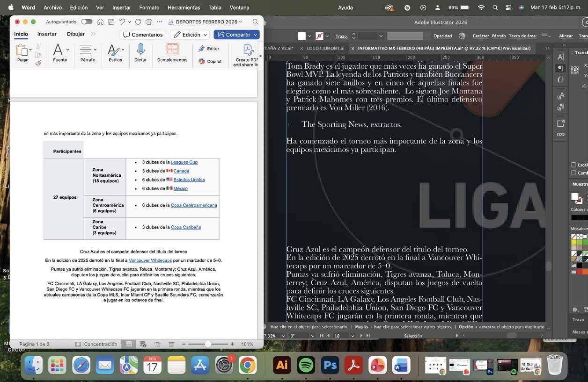Image resolution: width=588 pixels, height=382 pixels.
Task: Click the Undo arrow in Word title bar
Action: [122, 22]
